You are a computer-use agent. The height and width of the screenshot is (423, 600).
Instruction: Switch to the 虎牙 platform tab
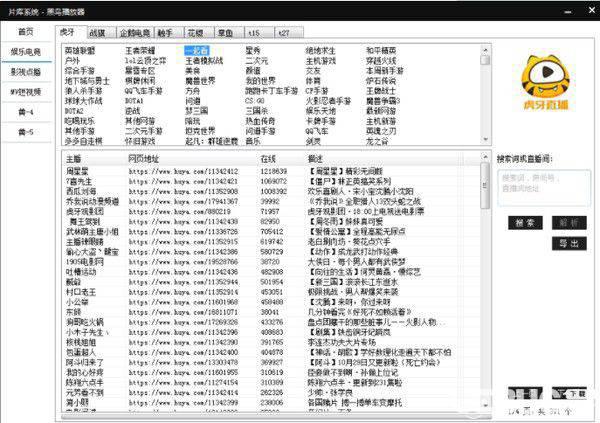coord(70,32)
